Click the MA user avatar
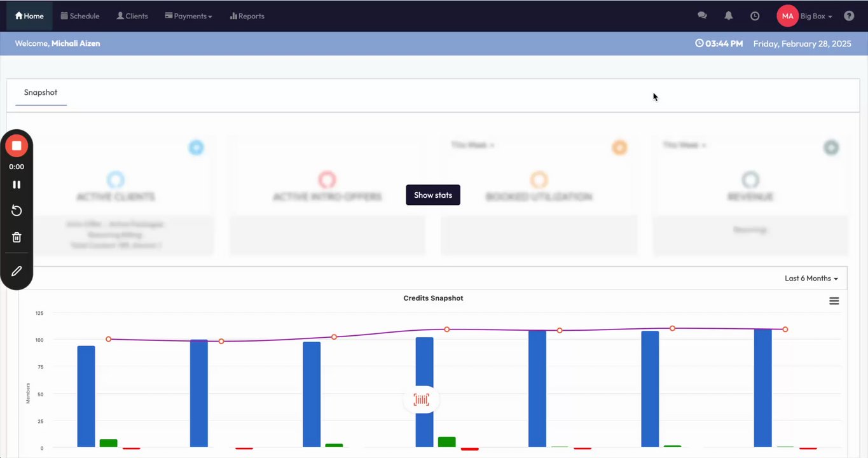 click(x=787, y=16)
